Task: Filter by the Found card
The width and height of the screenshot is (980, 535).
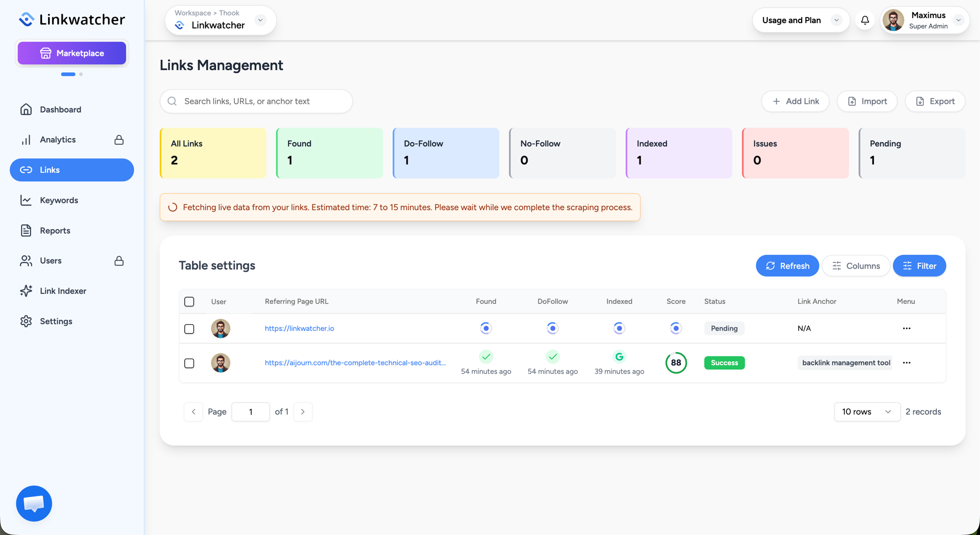Action: [330, 153]
